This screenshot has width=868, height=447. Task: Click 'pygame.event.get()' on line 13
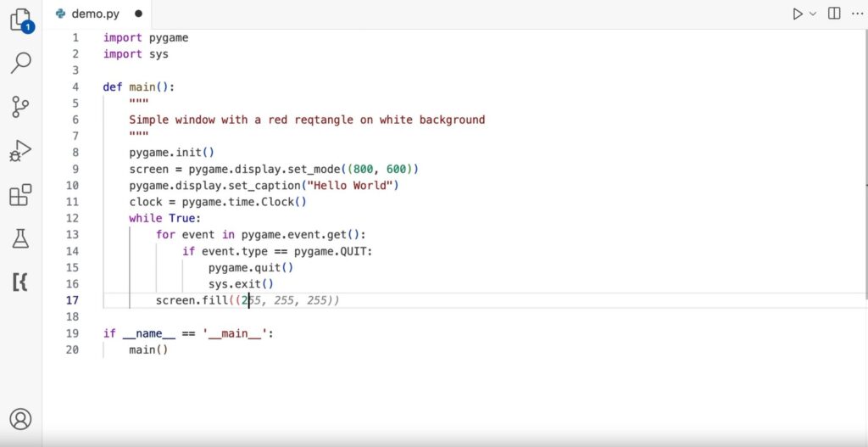tap(301, 235)
